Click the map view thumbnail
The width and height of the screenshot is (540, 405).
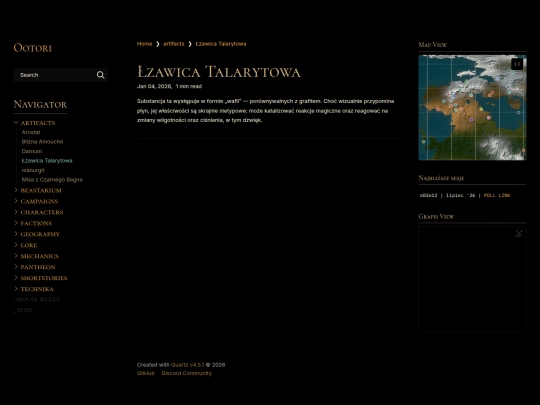(472, 107)
